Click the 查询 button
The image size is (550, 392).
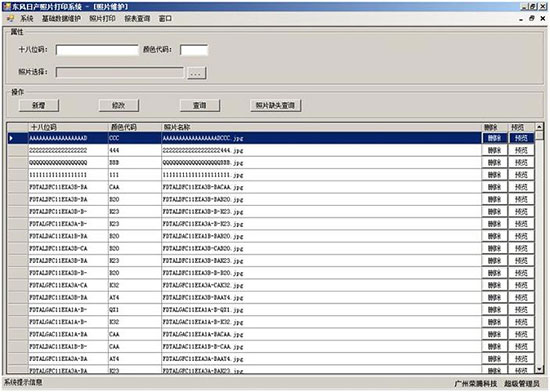click(200, 105)
